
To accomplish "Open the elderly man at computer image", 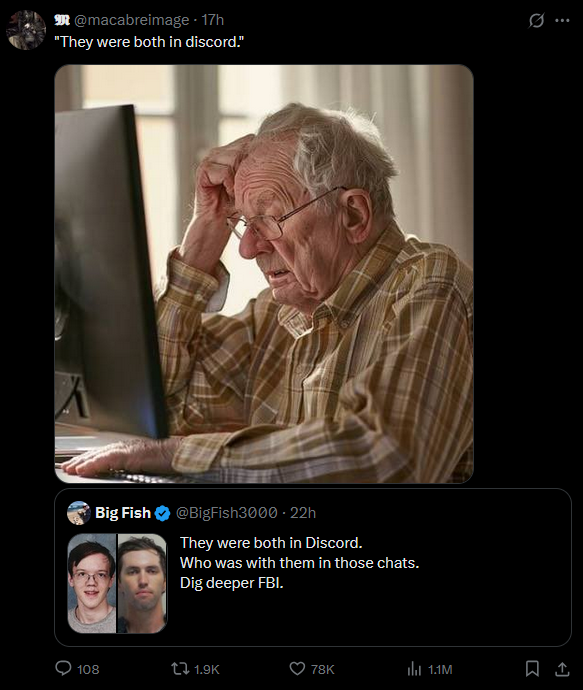I will (264, 274).
